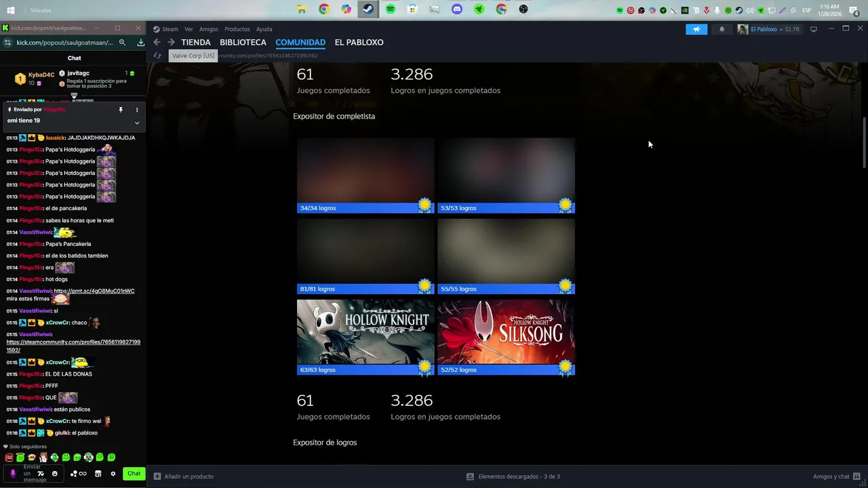Switch to the EL PABLOXO tab
The image size is (868, 488).
click(x=359, y=42)
